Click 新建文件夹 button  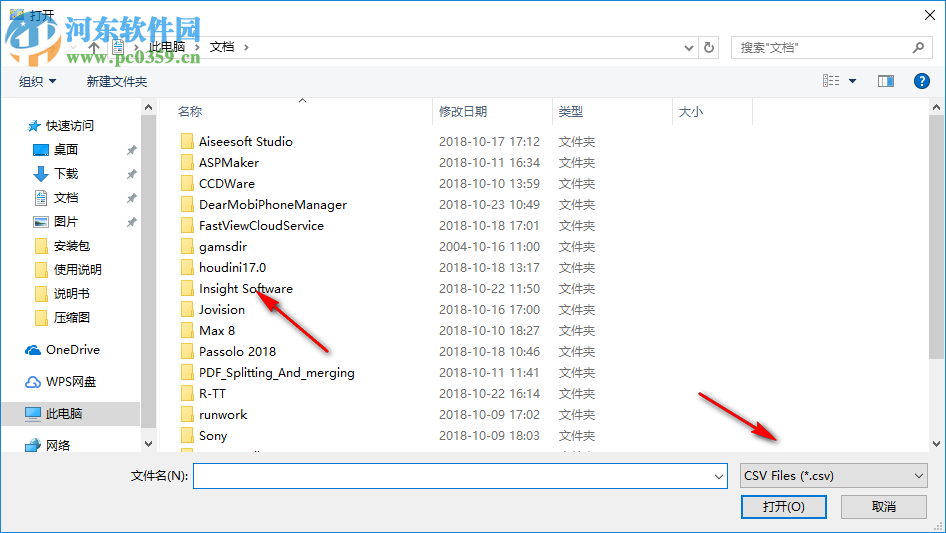click(x=116, y=81)
